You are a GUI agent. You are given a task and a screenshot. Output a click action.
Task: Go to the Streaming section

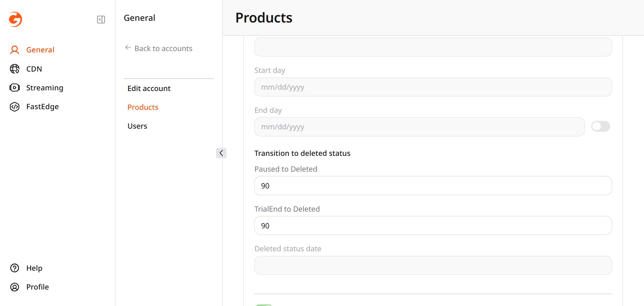pos(45,88)
